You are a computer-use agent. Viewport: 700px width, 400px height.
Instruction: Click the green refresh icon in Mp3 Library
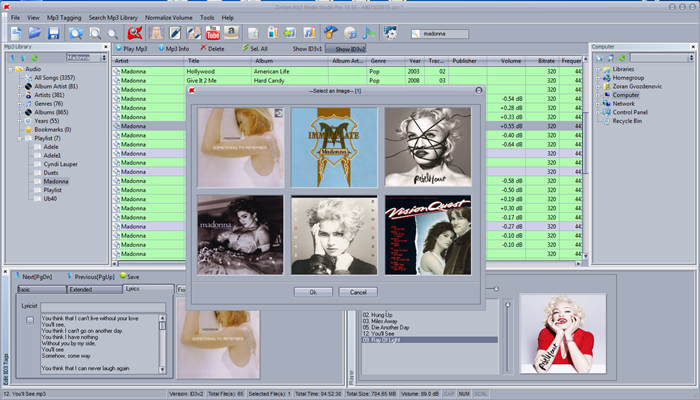[34, 58]
